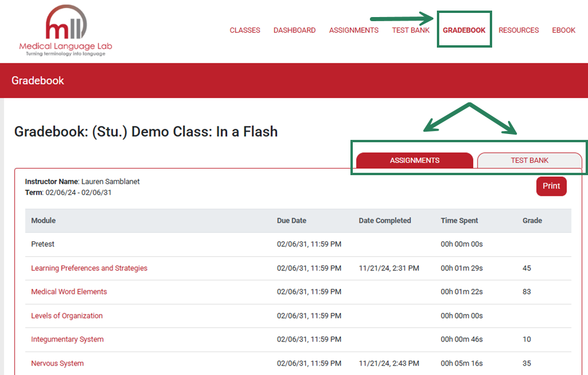Go to the TEST BANK navigation page
Image resolution: width=588 pixels, height=375 pixels.
410,30
